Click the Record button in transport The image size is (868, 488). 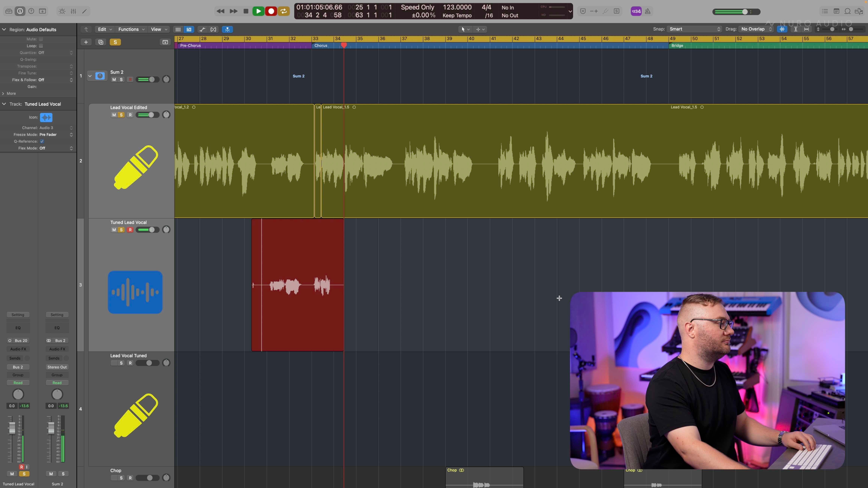[271, 11]
